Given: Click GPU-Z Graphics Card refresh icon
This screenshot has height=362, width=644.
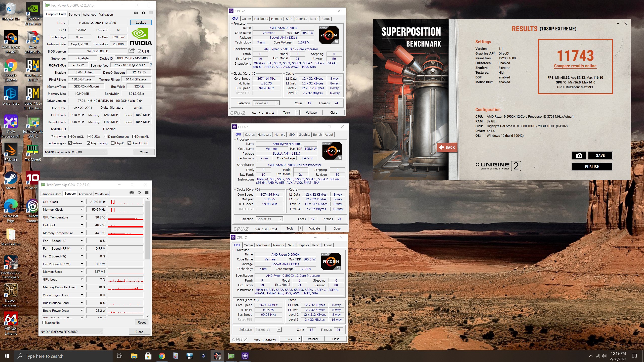Looking at the screenshot, I should pyautogui.click(x=143, y=13).
